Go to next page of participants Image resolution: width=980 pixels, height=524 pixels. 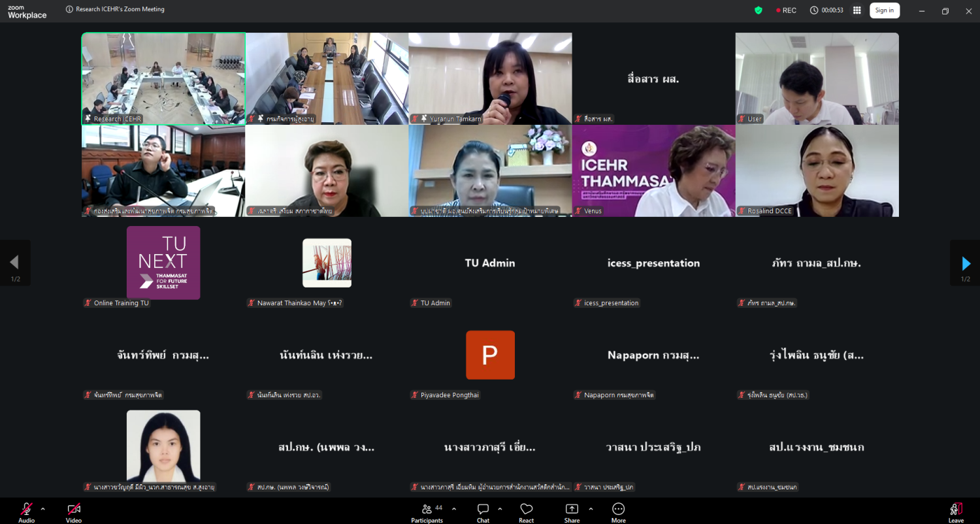[966, 263]
